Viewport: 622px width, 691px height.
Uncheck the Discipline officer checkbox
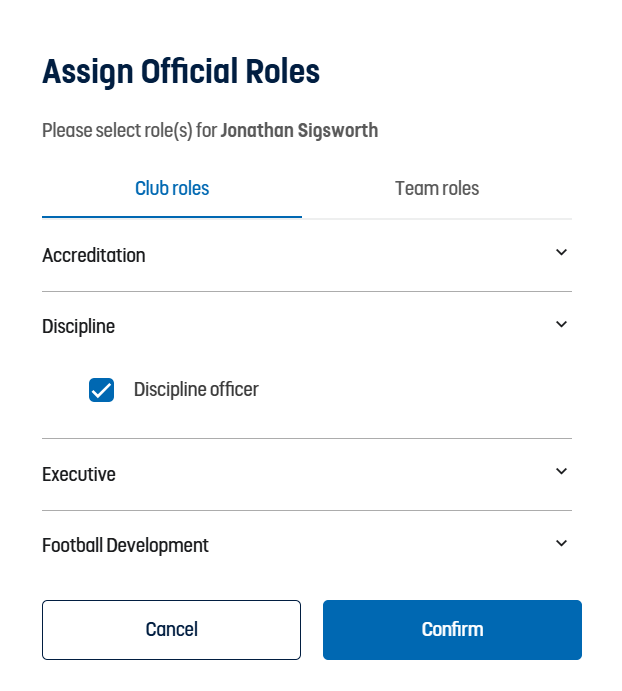coord(101,390)
